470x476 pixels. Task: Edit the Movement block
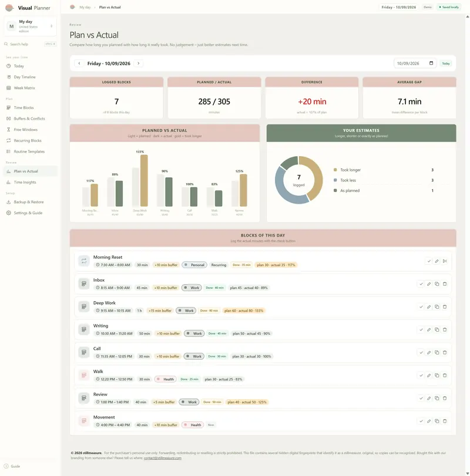(429, 421)
